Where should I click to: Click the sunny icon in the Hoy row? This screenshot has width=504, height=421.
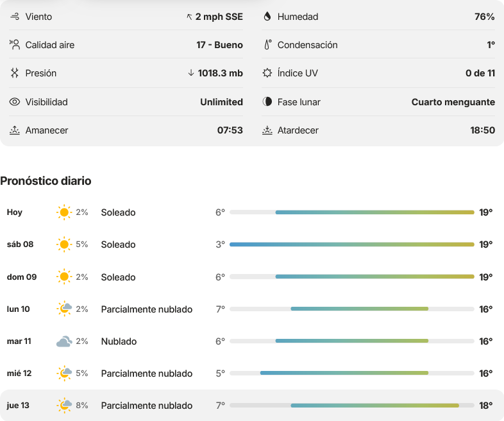tap(64, 212)
